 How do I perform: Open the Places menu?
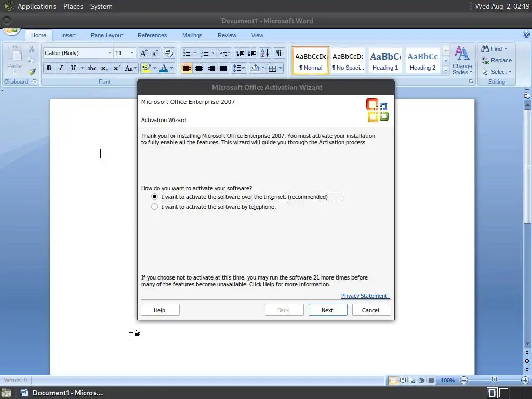point(73,6)
